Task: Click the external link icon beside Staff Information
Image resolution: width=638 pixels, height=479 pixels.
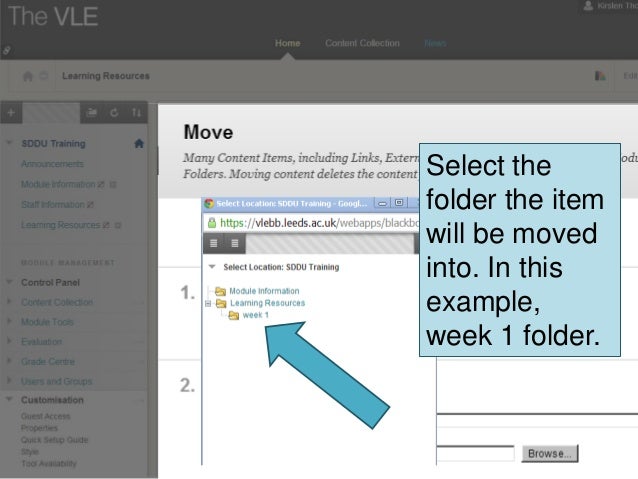Action: [x=90, y=205]
